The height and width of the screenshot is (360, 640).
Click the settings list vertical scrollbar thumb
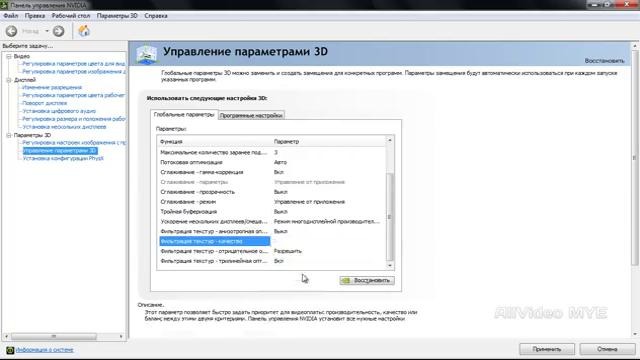tap(390, 216)
